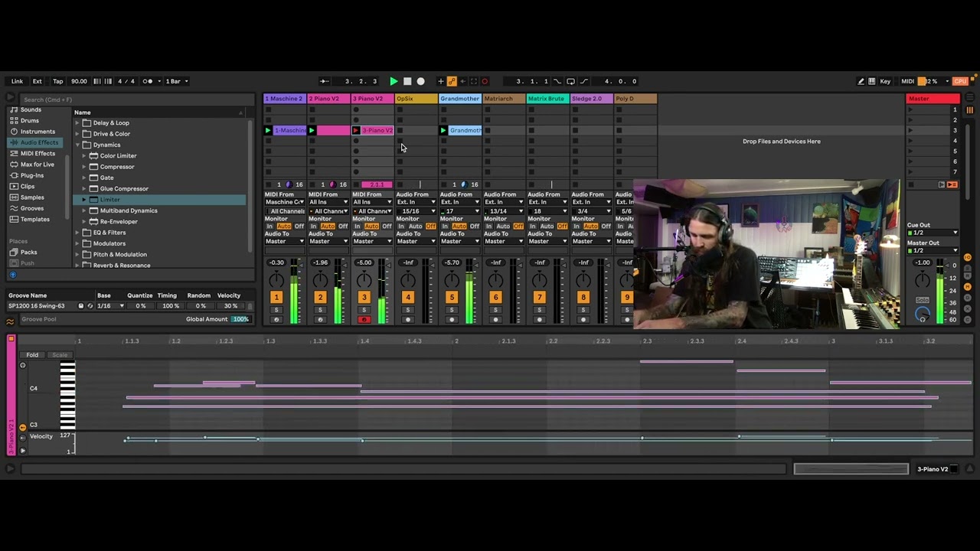Open the 1 Bar quantization dropdown
The height and width of the screenshot is (551, 980).
tap(176, 81)
